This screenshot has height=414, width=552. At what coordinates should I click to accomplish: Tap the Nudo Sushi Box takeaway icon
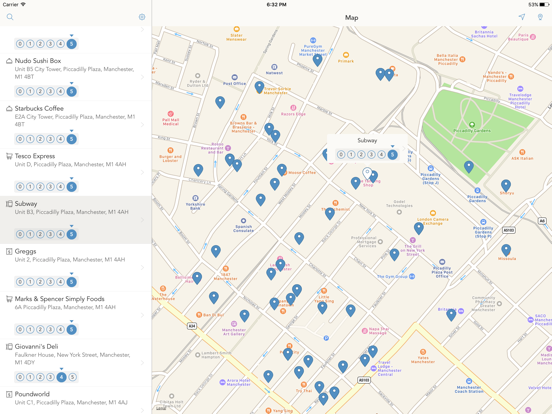pos(9,61)
